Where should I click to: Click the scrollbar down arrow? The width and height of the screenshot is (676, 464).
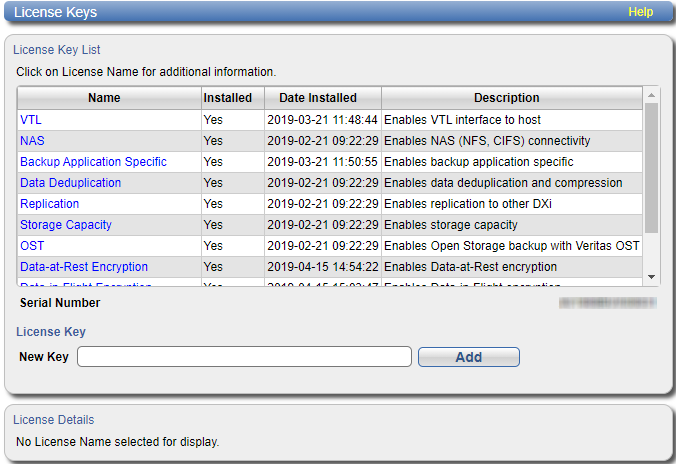tap(651, 277)
